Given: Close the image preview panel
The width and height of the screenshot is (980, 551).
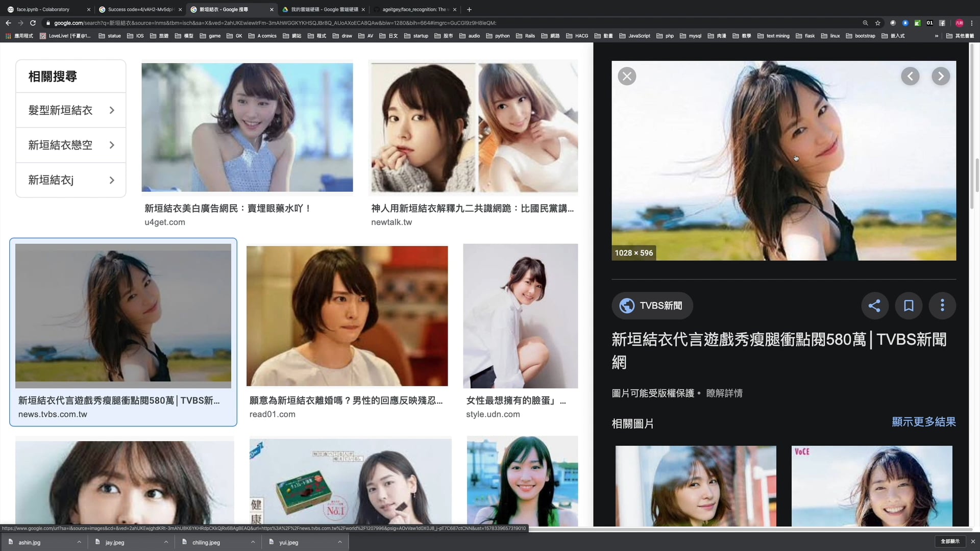Looking at the screenshot, I should 627,77.
